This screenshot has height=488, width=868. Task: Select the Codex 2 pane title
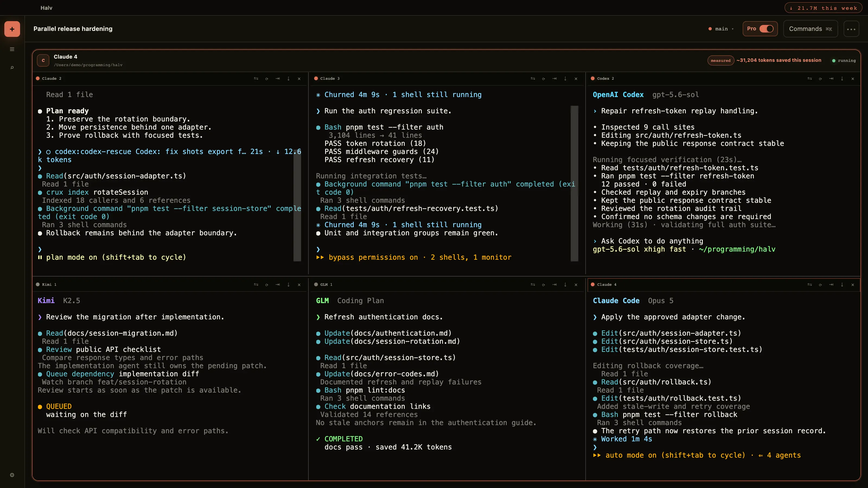(x=605, y=78)
